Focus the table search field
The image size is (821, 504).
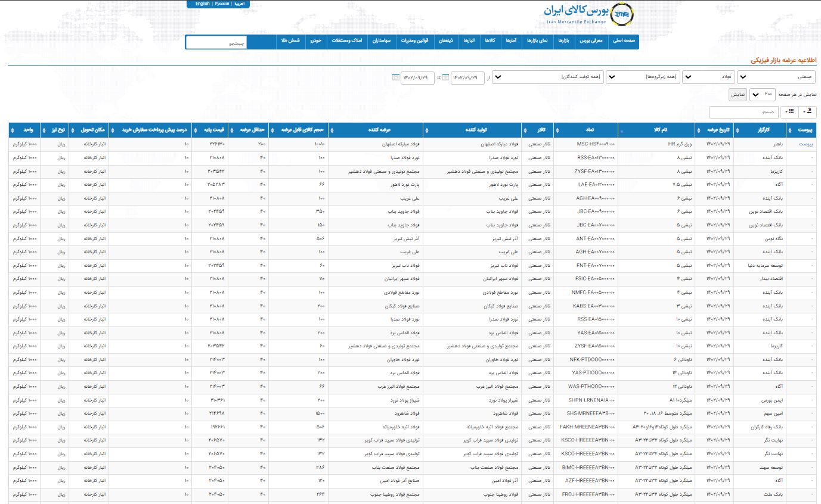coord(743,112)
